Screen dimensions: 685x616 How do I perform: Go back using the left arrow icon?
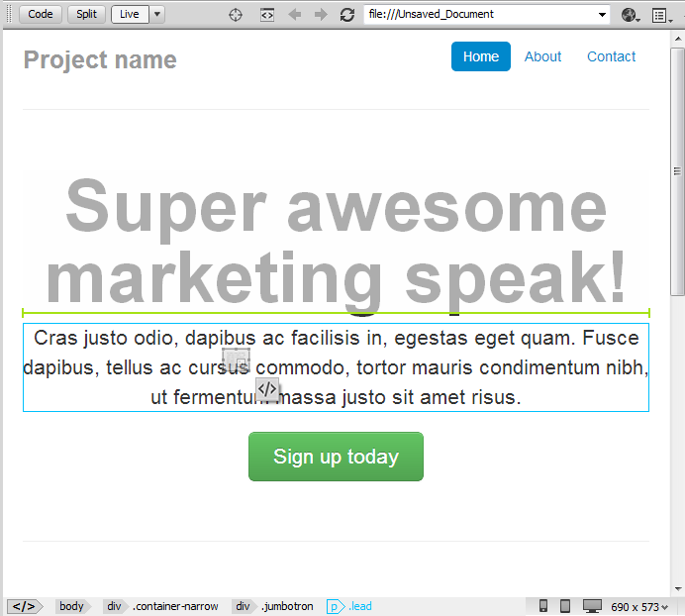click(295, 15)
